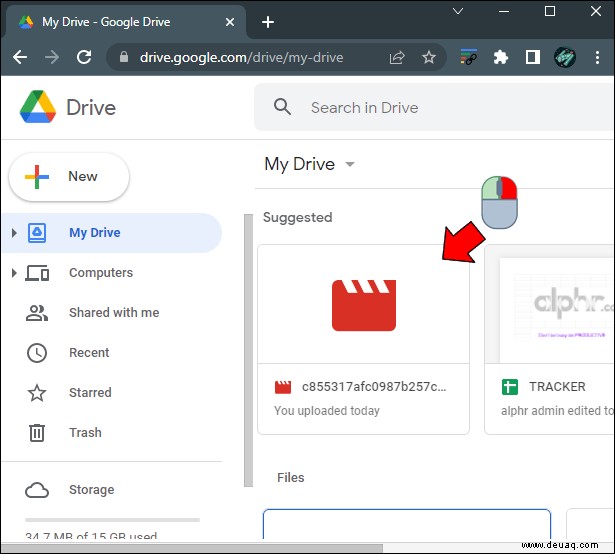
Task: Open the colorful link extension icon
Action: point(469,57)
